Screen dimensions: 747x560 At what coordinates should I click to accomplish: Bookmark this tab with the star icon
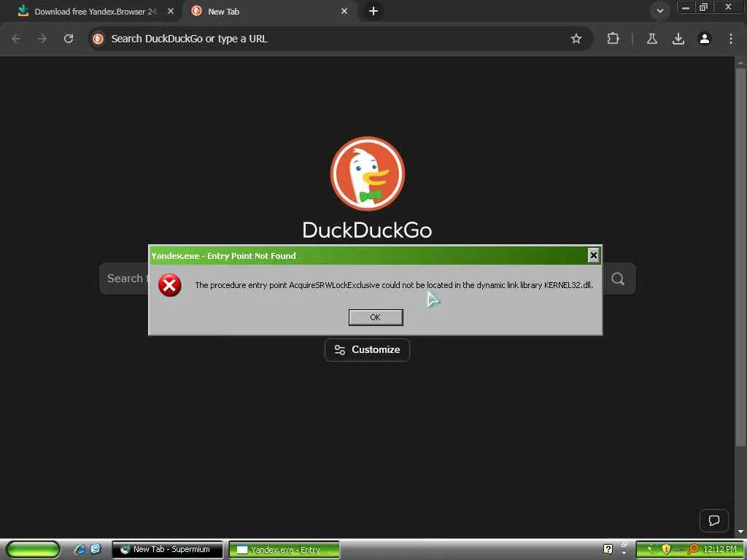click(576, 39)
